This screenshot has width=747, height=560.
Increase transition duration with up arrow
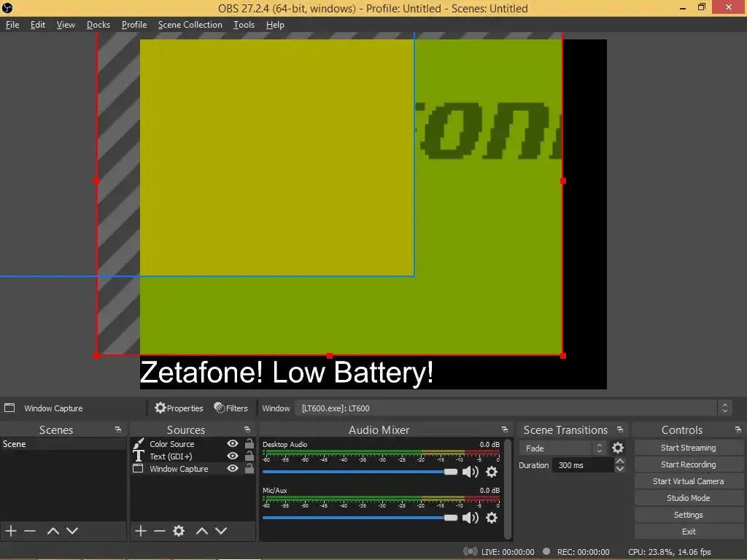point(619,461)
